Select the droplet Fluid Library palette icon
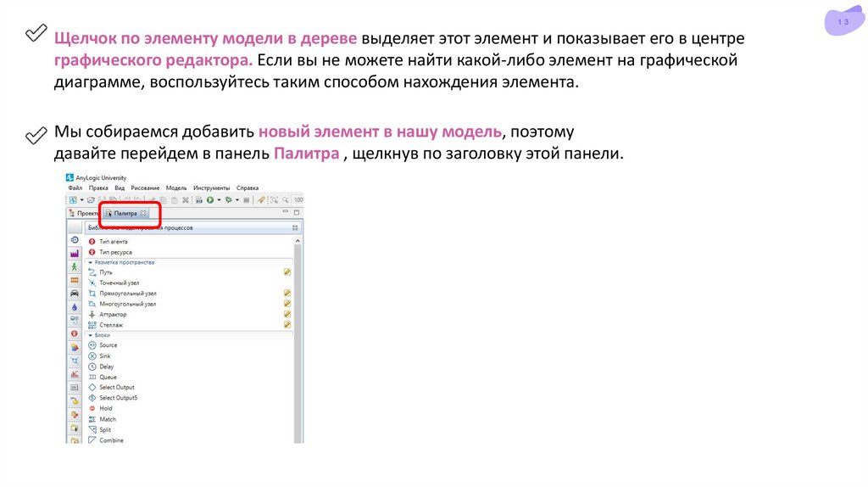 click(x=75, y=307)
